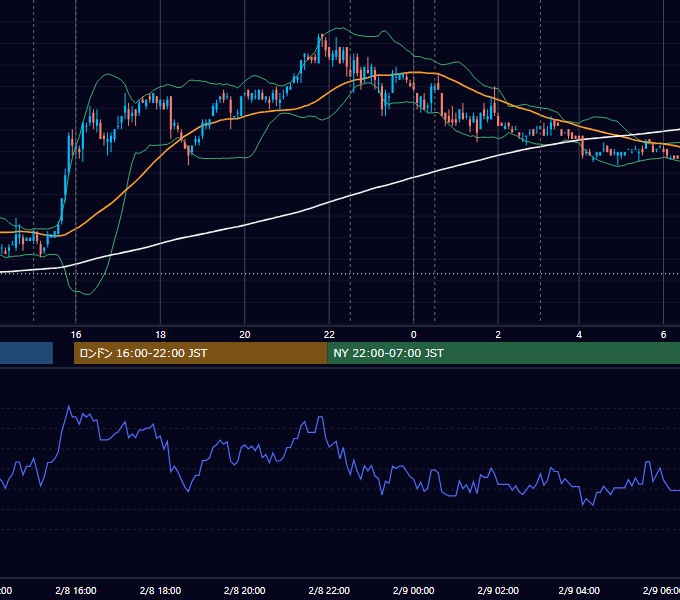Click the 20 hour label on price chart axis
The height and width of the screenshot is (600, 680).
click(x=245, y=335)
